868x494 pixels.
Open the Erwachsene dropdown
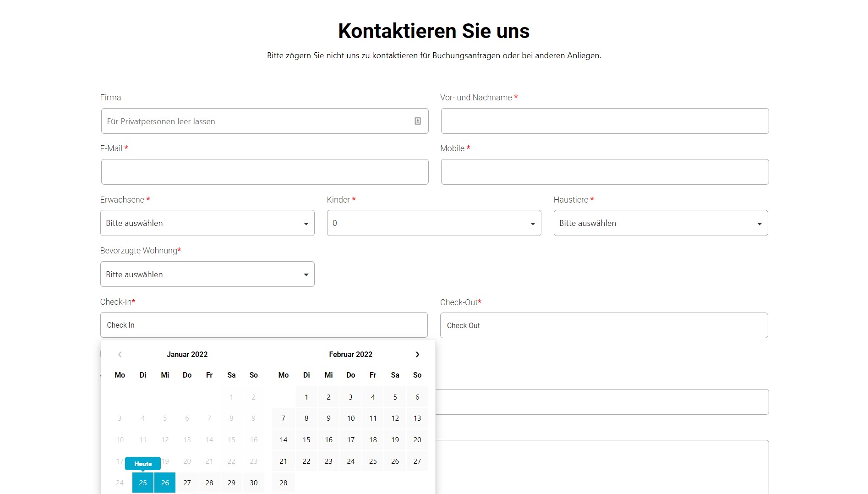207,223
